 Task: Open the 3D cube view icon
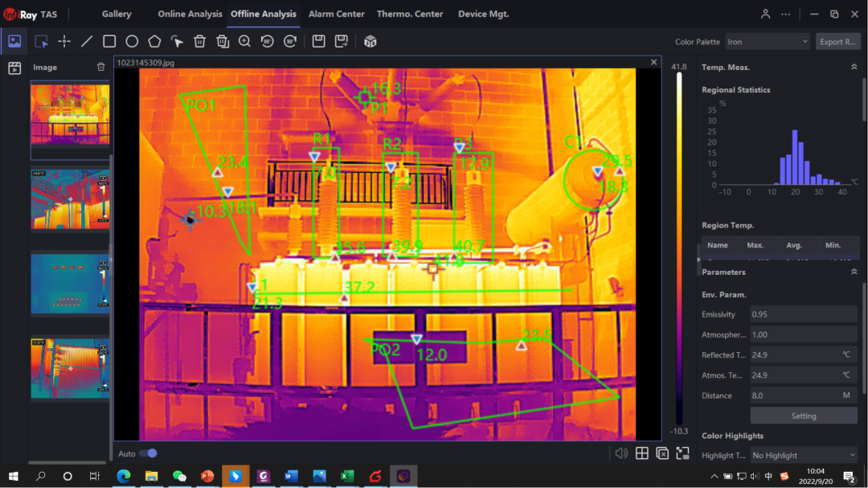click(371, 41)
